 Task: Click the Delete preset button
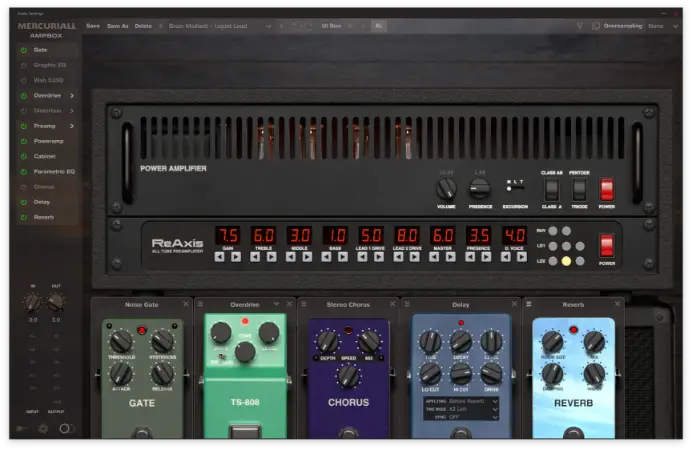coord(143,26)
